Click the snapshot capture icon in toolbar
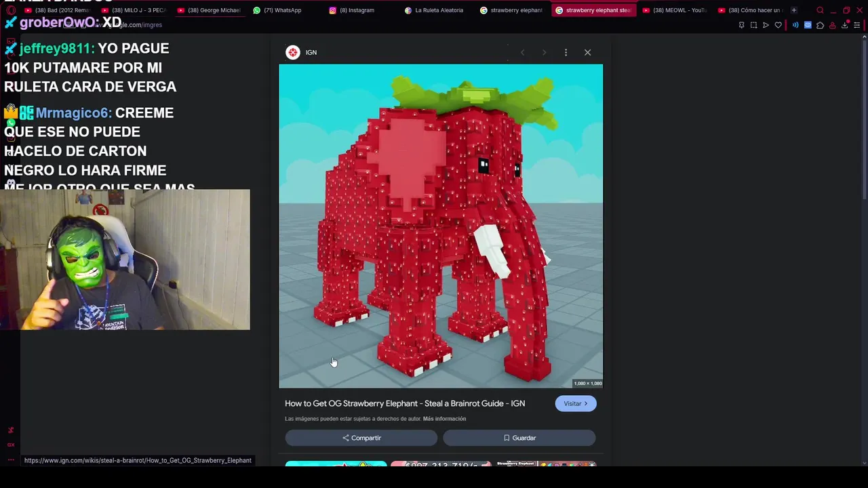This screenshot has width=868, height=488. point(753,25)
